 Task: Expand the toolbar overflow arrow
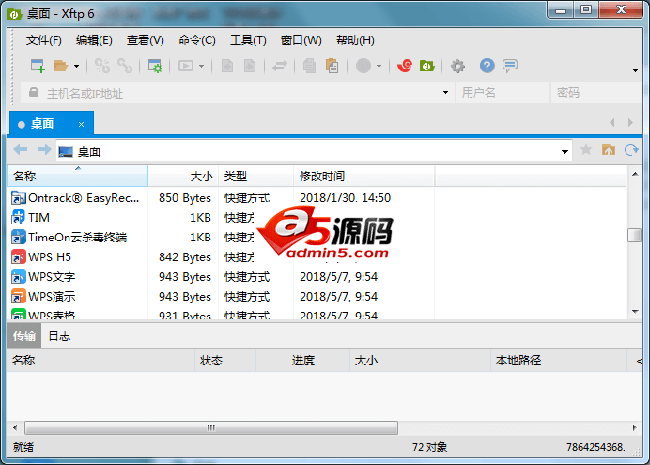pos(635,70)
